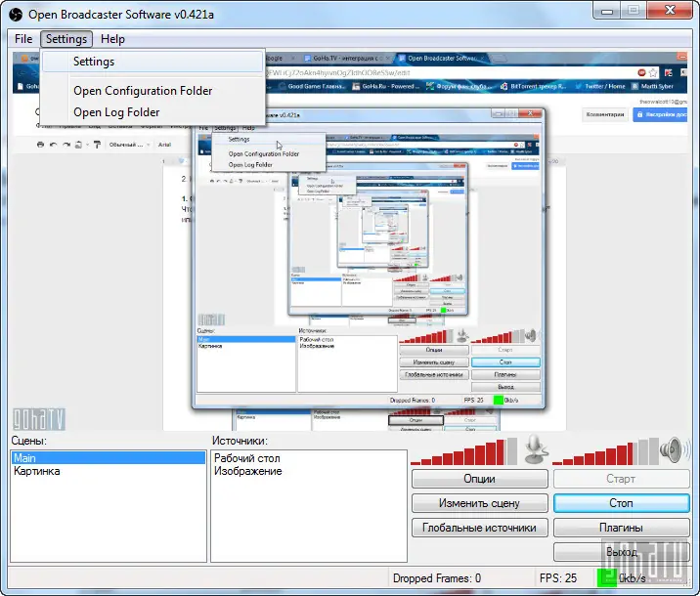
Task: Click the bookmark star icon in preview browser
Action: coord(653,72)
